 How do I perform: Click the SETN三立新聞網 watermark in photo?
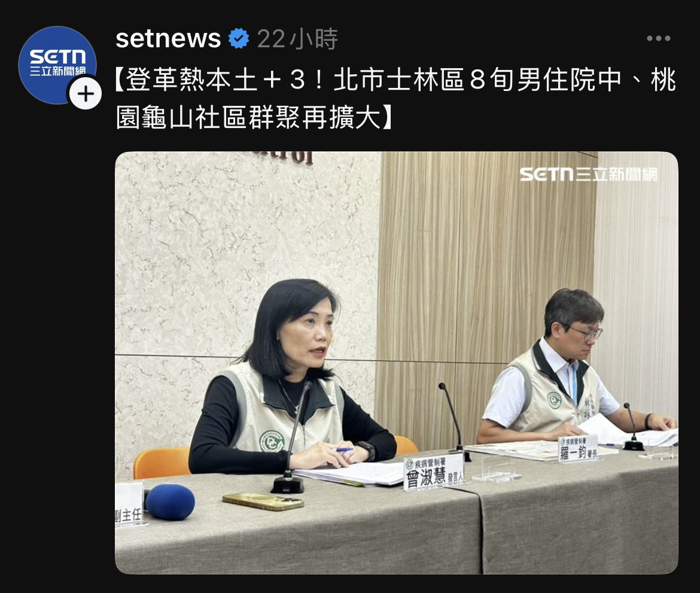[588, 174]
